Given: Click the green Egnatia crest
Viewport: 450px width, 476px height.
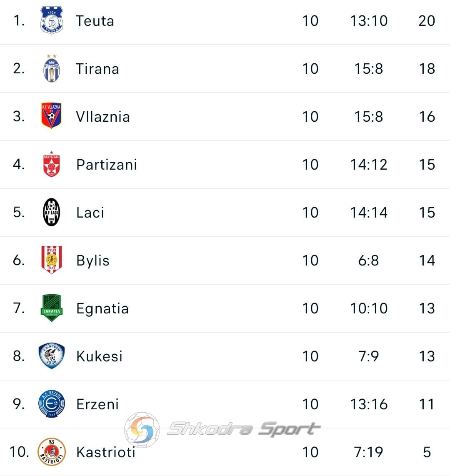Looking at the screenshot, I should point(52,308).
